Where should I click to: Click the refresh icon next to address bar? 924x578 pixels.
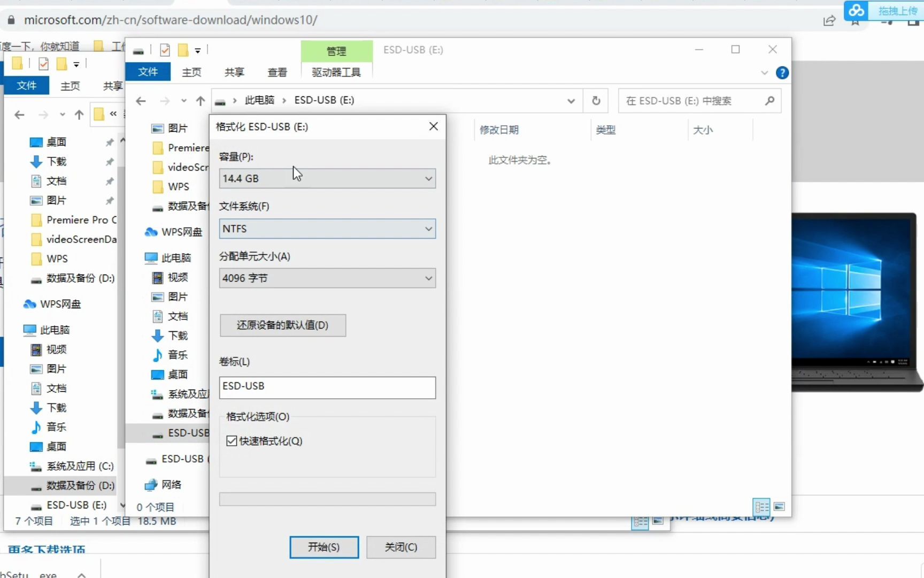596,101
